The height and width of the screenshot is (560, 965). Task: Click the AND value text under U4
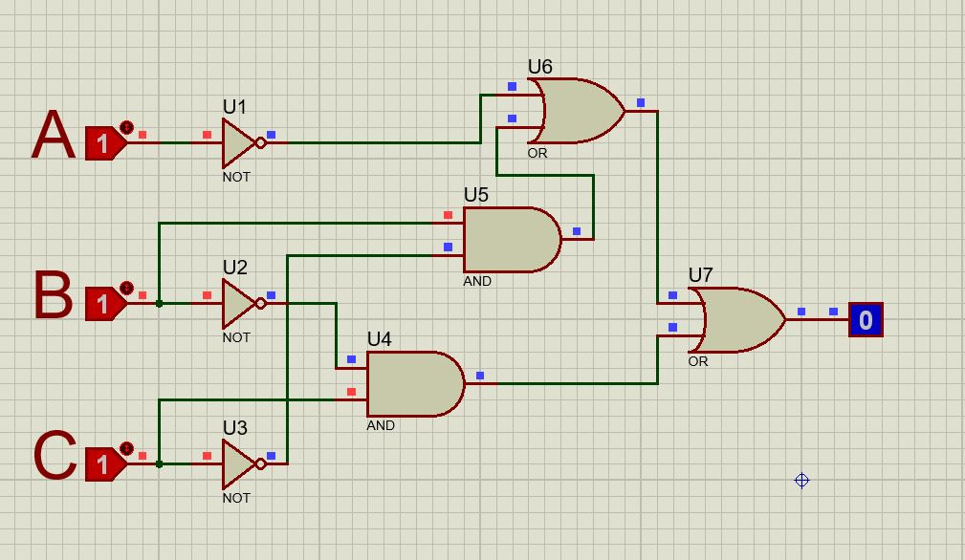[381, 425]
